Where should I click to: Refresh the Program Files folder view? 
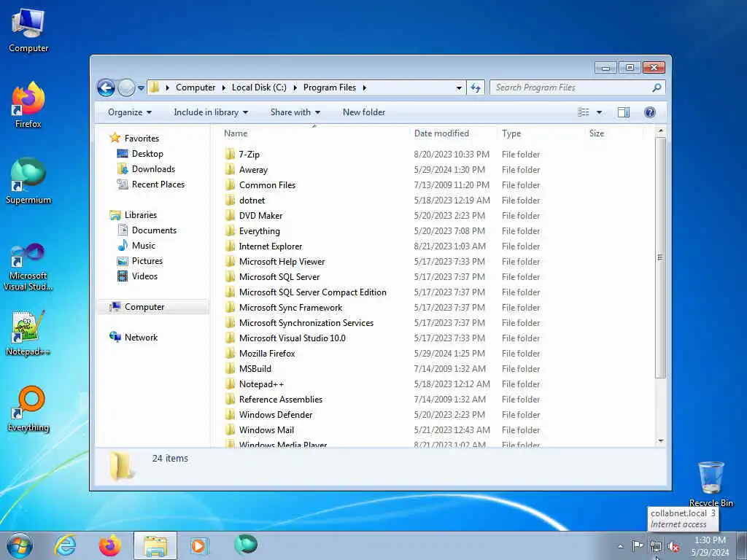coord(476,87)
